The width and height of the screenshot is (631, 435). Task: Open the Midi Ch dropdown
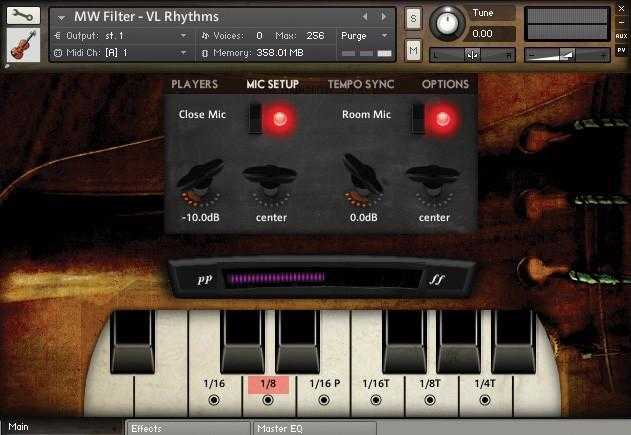point(122,53)
